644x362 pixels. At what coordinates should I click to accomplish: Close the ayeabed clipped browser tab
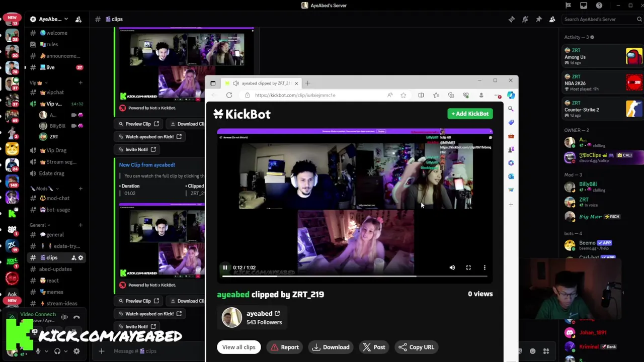pyautogui.click(x=296, y=83)
